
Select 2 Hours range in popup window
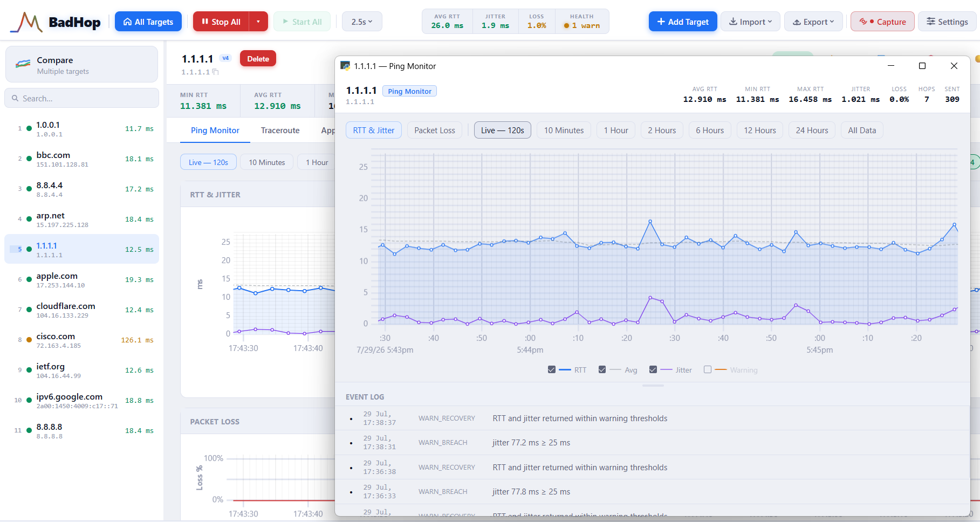coord(662,130)
